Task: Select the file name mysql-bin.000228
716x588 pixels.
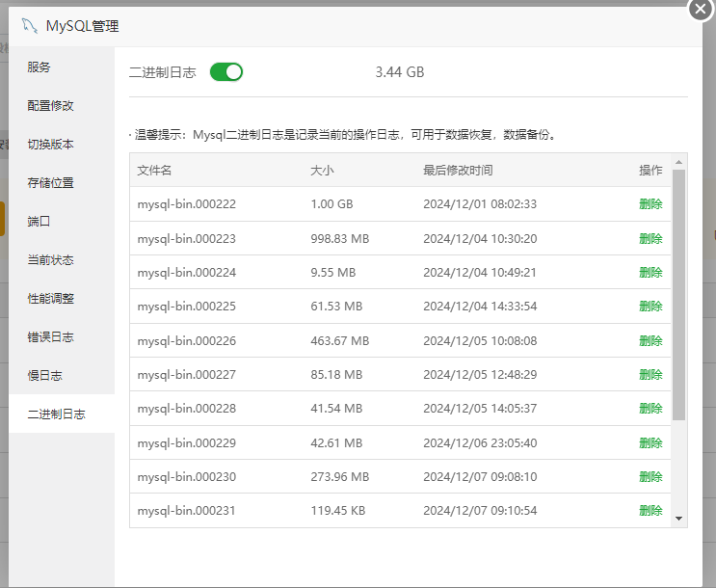Action: (x=187, y=408)
